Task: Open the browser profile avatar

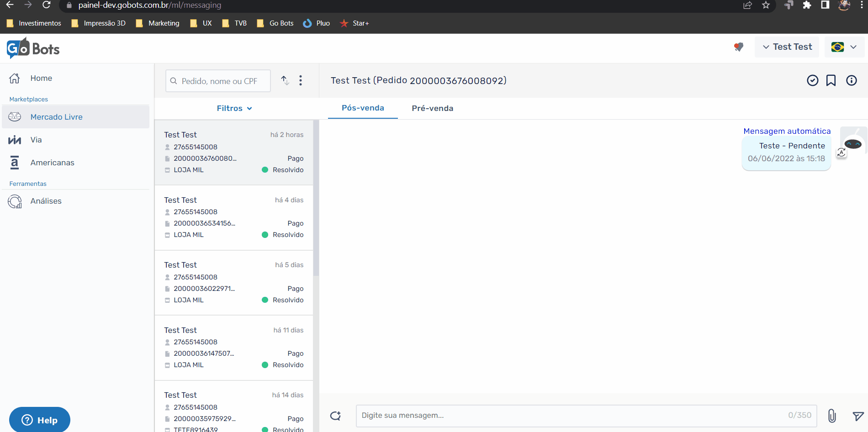Action: 844,5
